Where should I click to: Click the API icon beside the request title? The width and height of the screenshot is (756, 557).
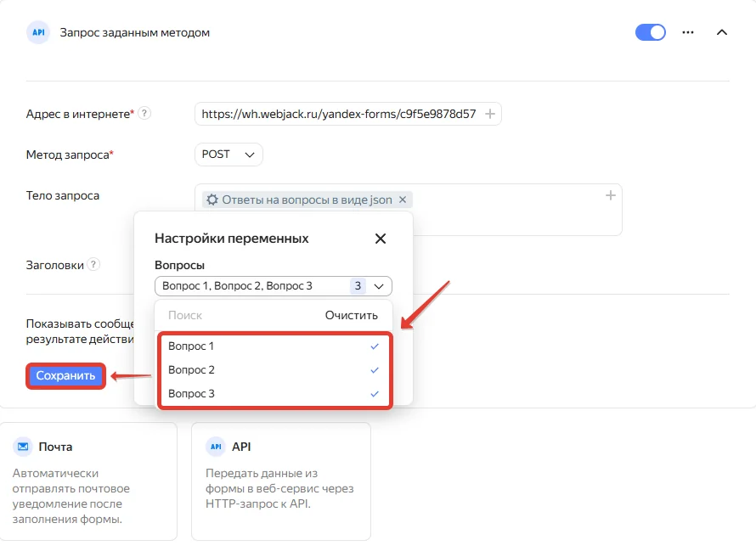point(38,32)
